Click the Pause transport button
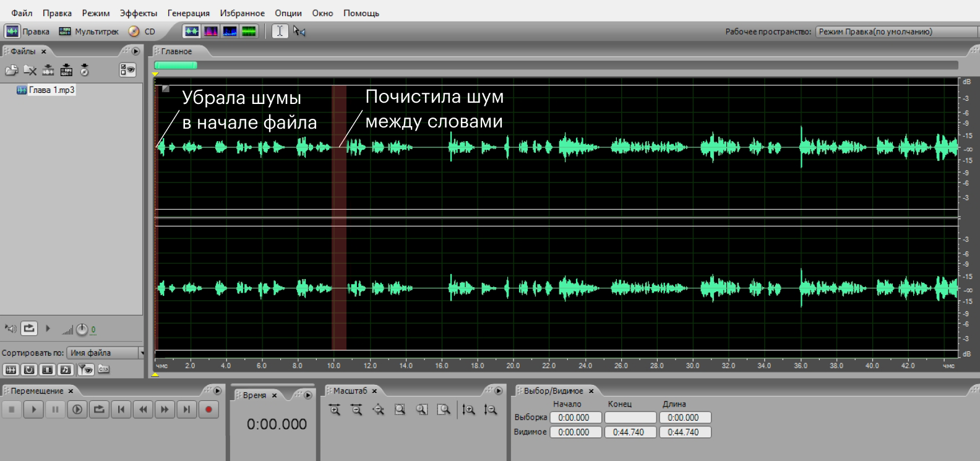This screenshot has width=980, height=461. (x=55, y=409)
